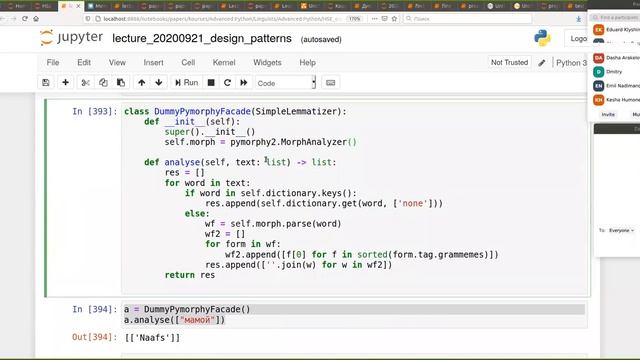Screen dimensions: 640x360
Task: Select participant Emil in the list
Action: [x=616, y=86]
